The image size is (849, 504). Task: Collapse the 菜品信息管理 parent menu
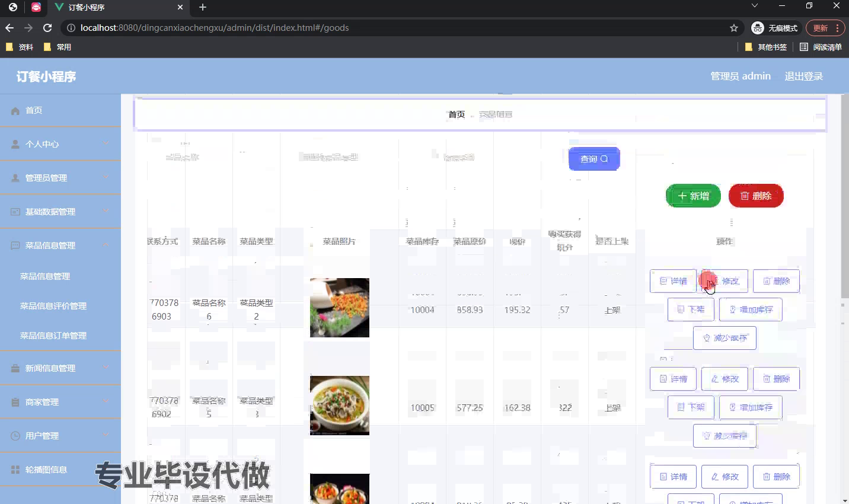60,245
